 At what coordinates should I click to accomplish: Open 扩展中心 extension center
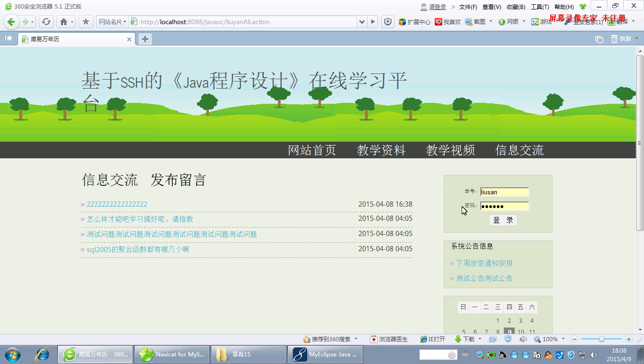click(x=414, y=22)
